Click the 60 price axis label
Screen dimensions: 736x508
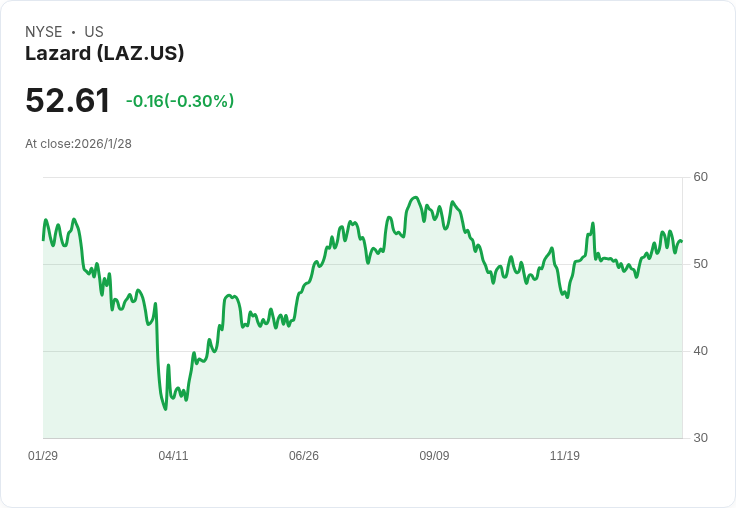pos(701,177)
